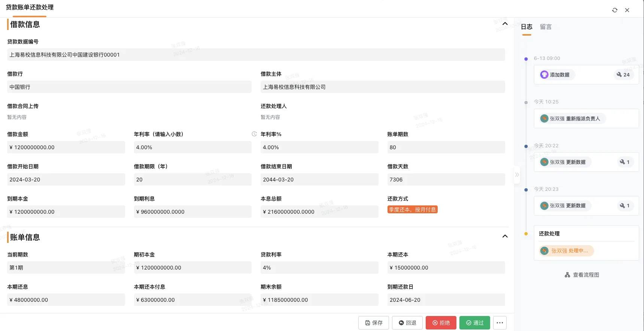Click the 本期还本 amount field
This screenshot has height=331, width=644.
[446, 268]
